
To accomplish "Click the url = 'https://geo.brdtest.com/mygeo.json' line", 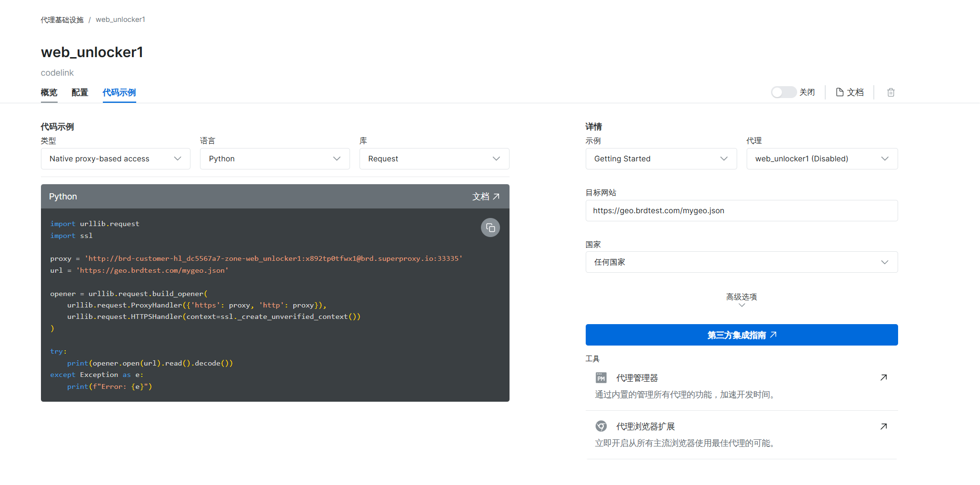I will (140, 270).
